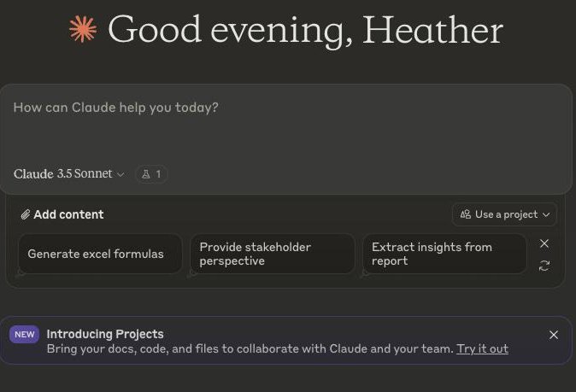Click the flask icon with count 1
The image size is (576, 392).
(152, 174)
